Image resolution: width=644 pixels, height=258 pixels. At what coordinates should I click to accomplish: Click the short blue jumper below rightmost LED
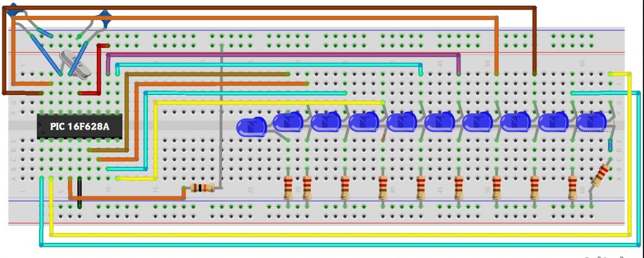(x=610, y=145)
